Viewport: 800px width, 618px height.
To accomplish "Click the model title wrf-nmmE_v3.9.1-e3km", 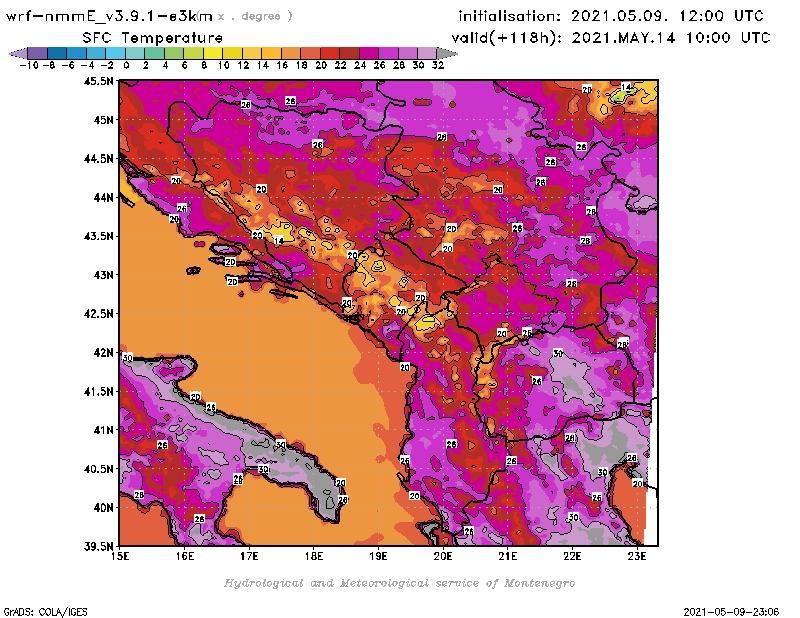I will [x=108, y=16].
